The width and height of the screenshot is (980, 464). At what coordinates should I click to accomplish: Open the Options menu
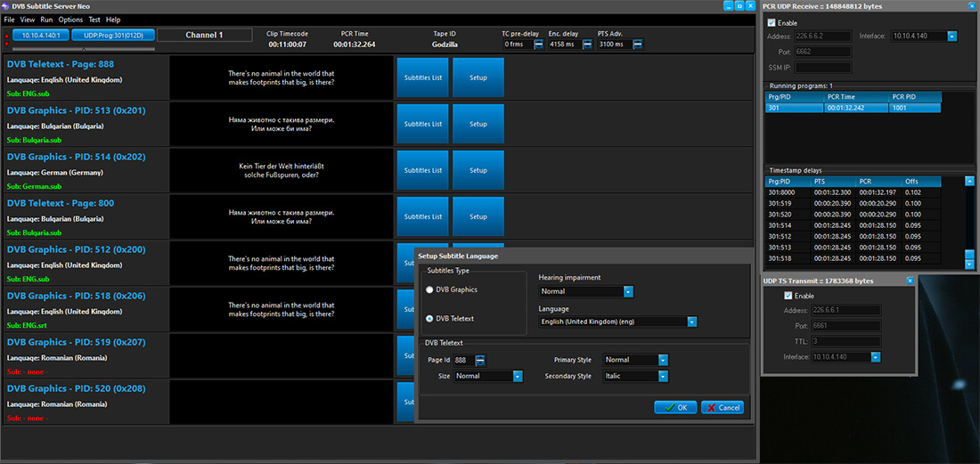[70, 20]
